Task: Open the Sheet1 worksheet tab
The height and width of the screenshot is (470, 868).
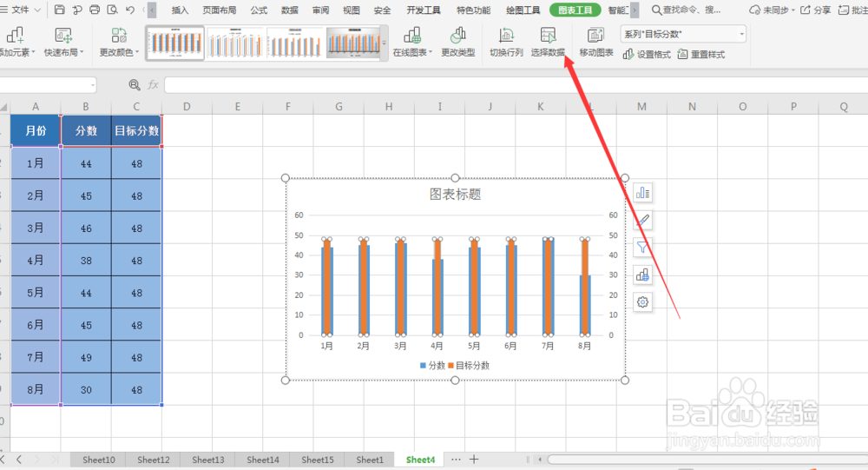Action: click(370, 460)
